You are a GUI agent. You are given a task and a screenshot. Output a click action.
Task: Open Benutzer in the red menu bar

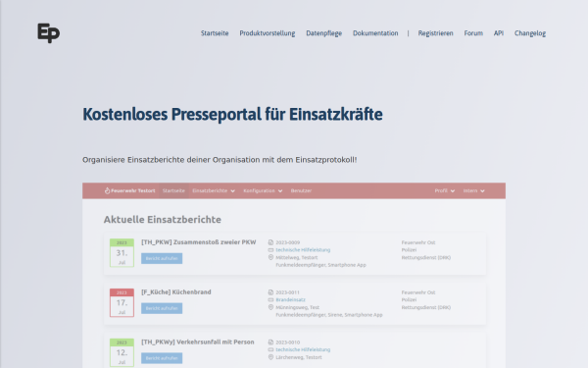(x=301, y=190)
